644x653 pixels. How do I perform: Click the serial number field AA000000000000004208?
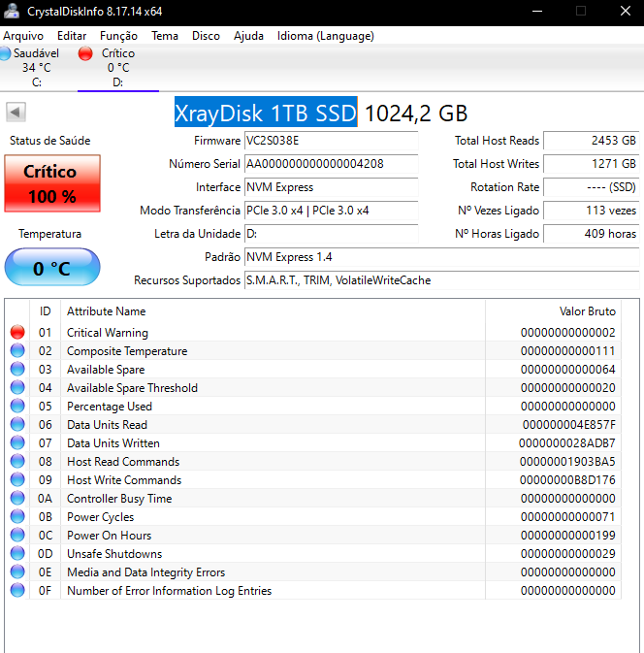click(x=332, y=164)
